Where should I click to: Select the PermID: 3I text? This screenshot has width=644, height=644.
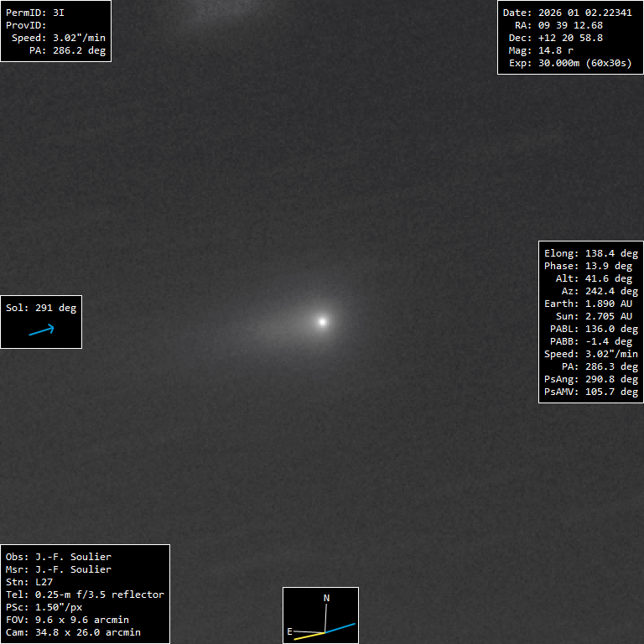[x=34, y=13]
